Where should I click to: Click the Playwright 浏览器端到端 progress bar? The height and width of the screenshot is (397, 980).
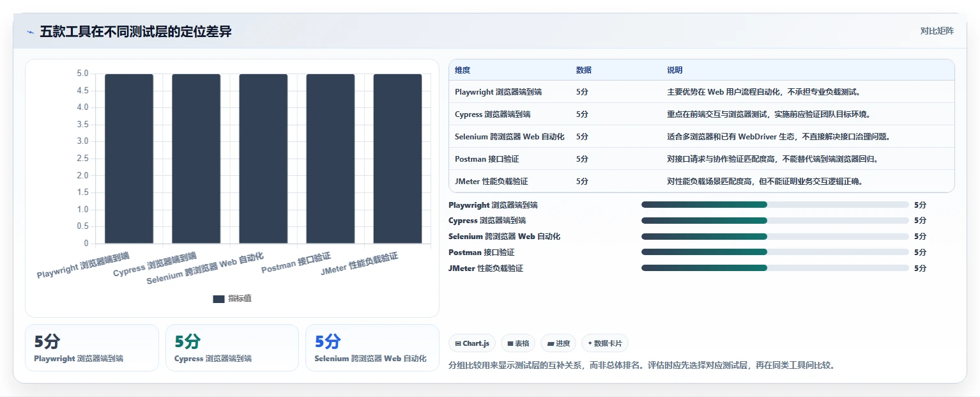click(x=775, y=205)
